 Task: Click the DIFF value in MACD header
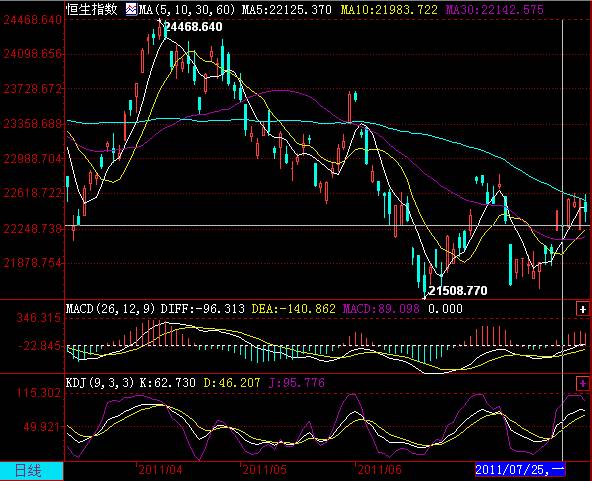pyautogui.click(x=203, y=309)
